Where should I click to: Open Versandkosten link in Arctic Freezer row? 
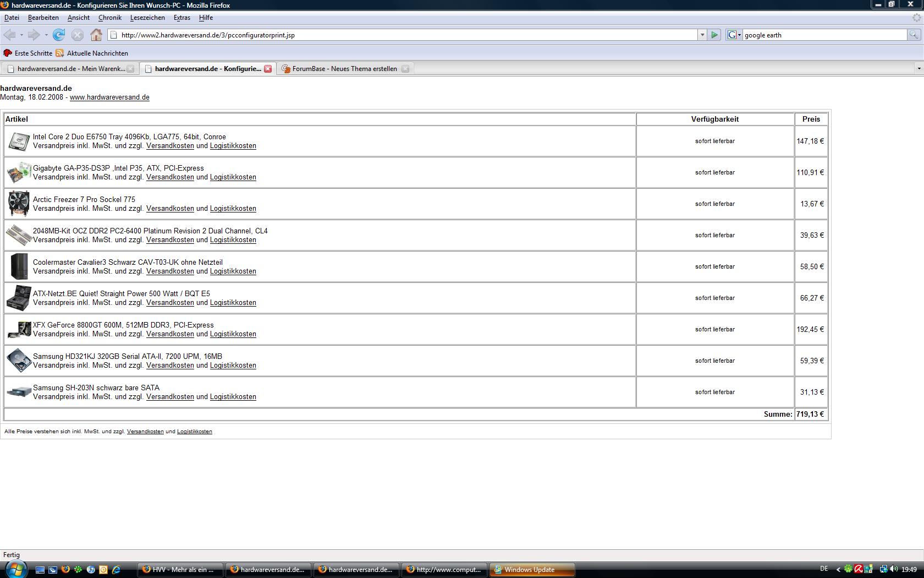170,209
